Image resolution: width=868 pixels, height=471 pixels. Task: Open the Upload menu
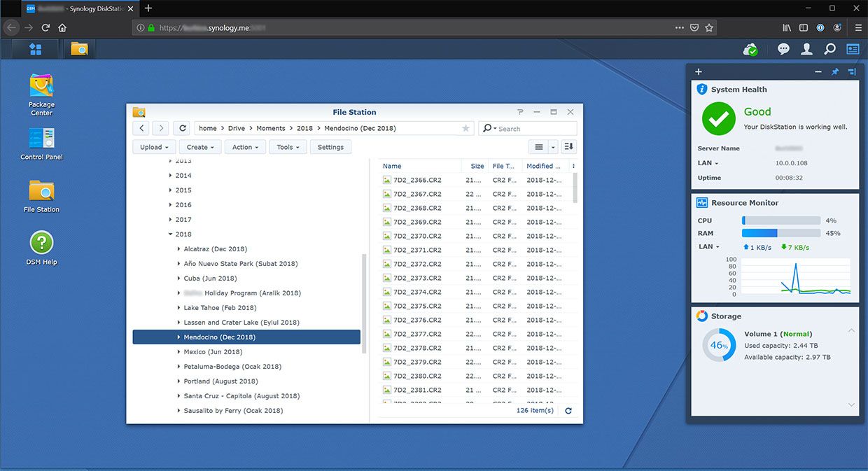click(x=154, y=147)
